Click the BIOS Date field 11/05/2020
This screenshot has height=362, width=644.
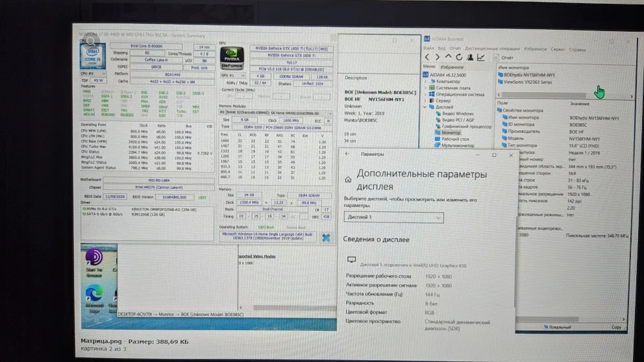(x=115, y=197)
